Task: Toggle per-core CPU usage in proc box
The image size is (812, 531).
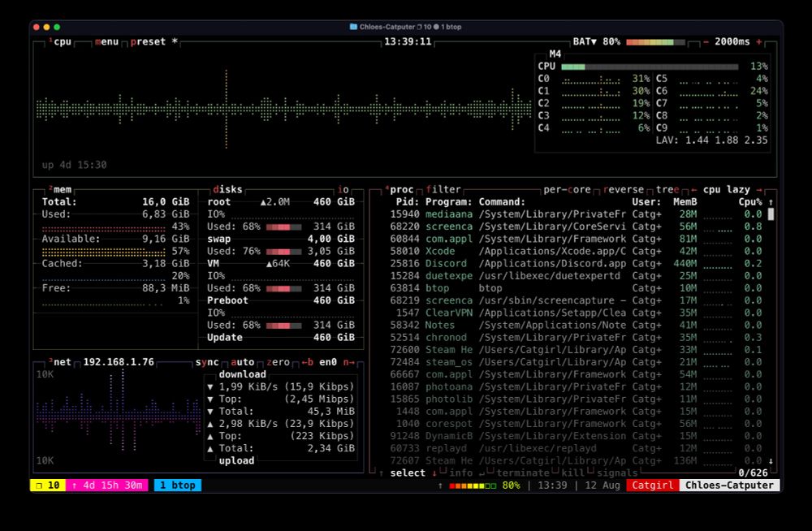Action: click(x=567, y=190)
